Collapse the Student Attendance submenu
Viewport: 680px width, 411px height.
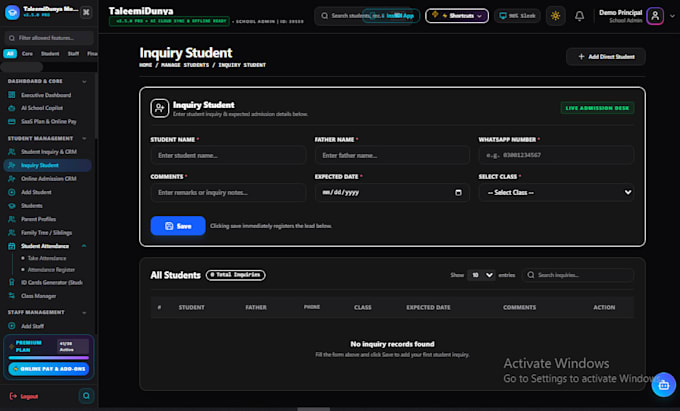[84, 246]
